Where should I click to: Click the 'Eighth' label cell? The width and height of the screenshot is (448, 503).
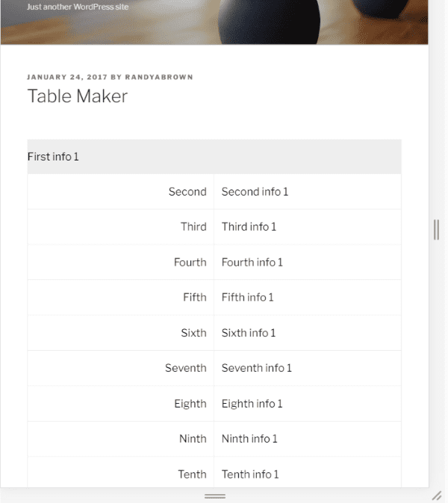coord(190,404)
